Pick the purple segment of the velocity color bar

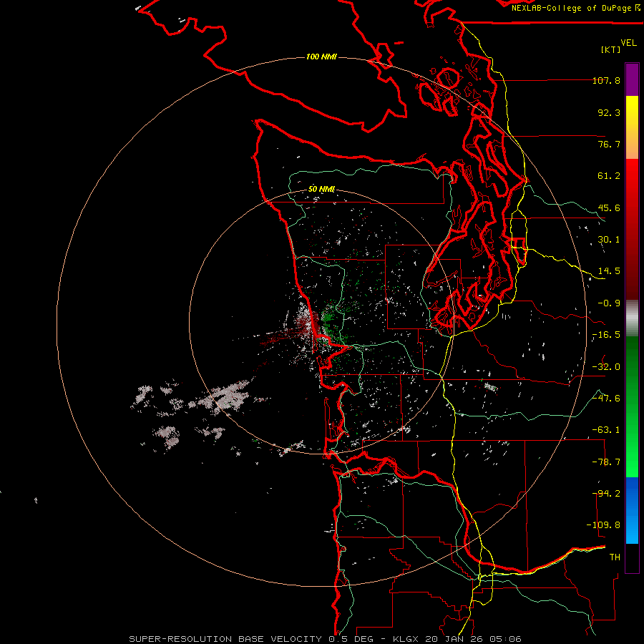tap(632, 80)
